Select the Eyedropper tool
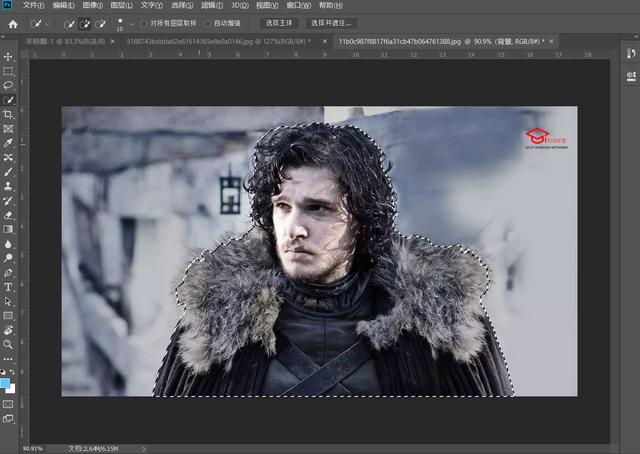Viewport: 640px width, 454px height. pyautogui.click(x=8, y=143)
